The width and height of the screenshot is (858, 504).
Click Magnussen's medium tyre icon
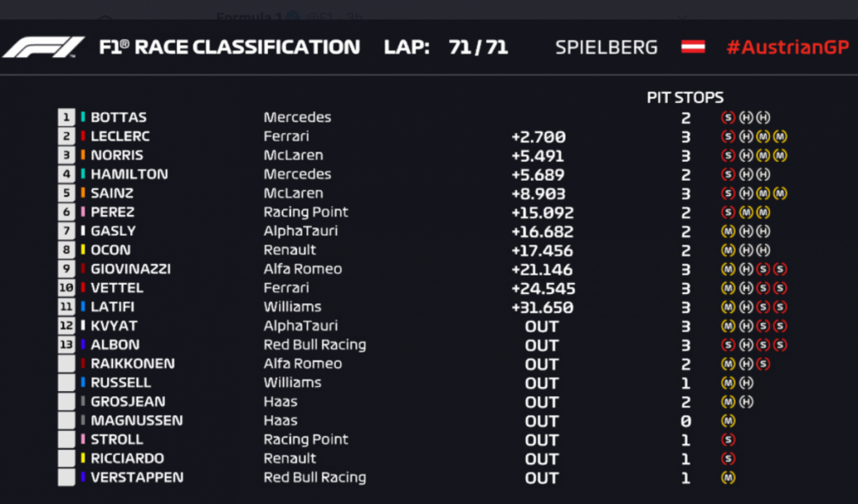pos(727,420)
